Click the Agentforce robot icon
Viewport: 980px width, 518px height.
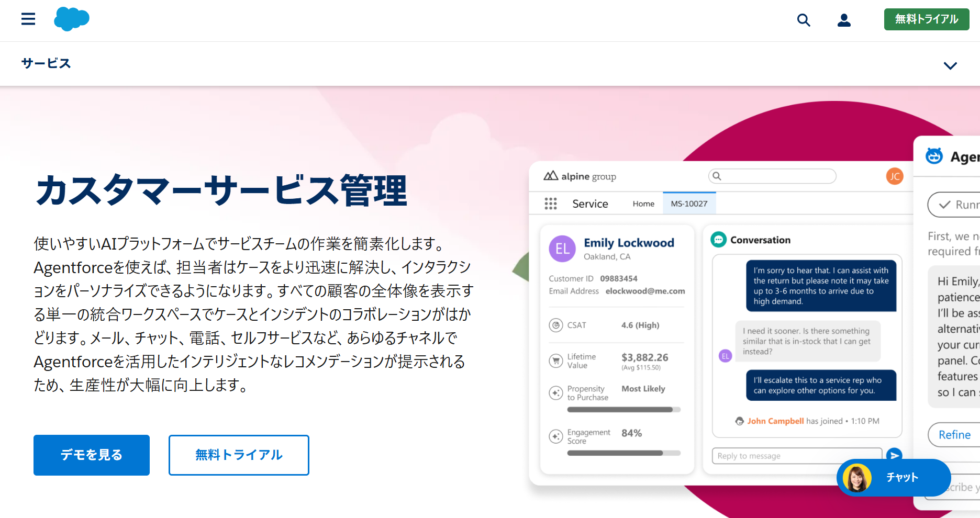click(x=934, y=156)
